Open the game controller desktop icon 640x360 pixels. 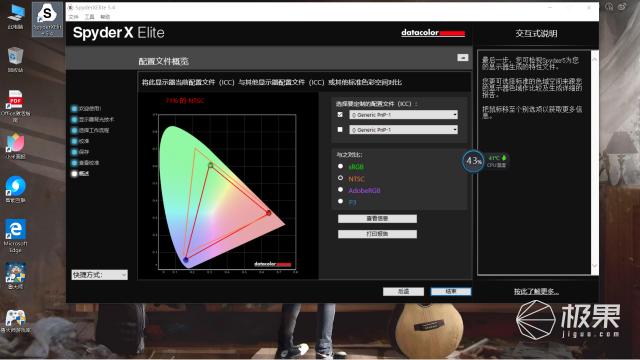tap(16, 321)
